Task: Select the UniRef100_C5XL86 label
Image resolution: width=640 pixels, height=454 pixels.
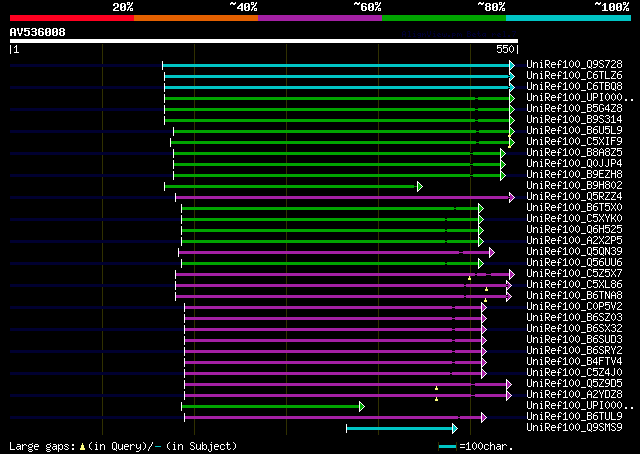Action: (x=574, y=285)
